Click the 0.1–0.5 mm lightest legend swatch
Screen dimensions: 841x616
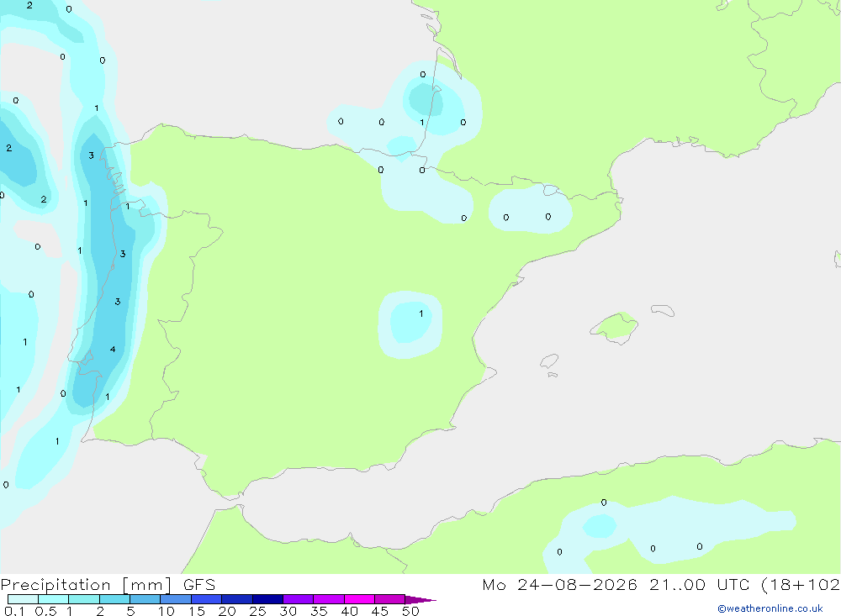tap(23, 599)
